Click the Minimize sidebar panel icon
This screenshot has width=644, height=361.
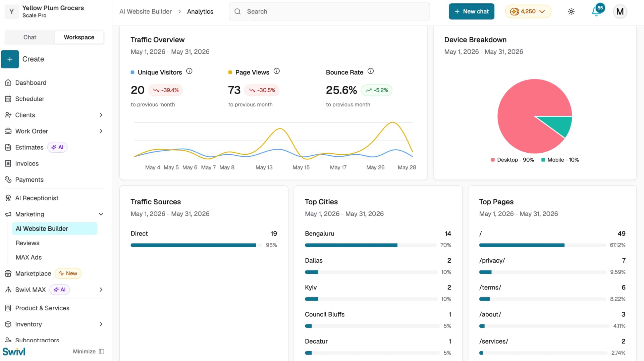pyautogui.click(x=102, y=352)
